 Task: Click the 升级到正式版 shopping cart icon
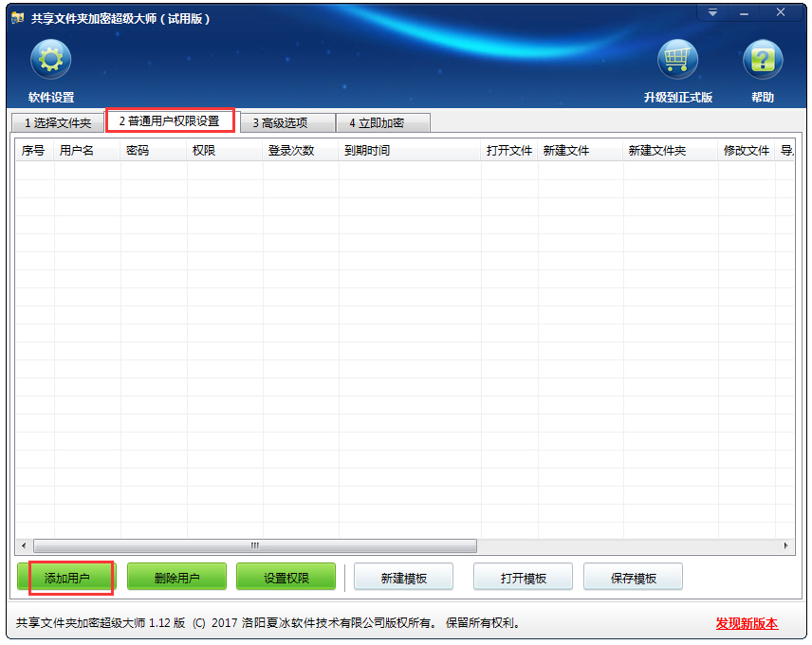pyautogui.click(x=677, y=61)
